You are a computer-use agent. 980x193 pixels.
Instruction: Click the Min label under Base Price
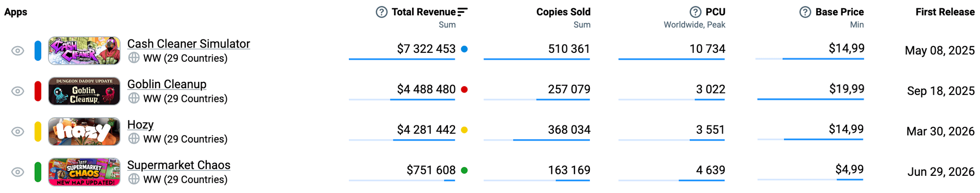[x=857, y=25]
